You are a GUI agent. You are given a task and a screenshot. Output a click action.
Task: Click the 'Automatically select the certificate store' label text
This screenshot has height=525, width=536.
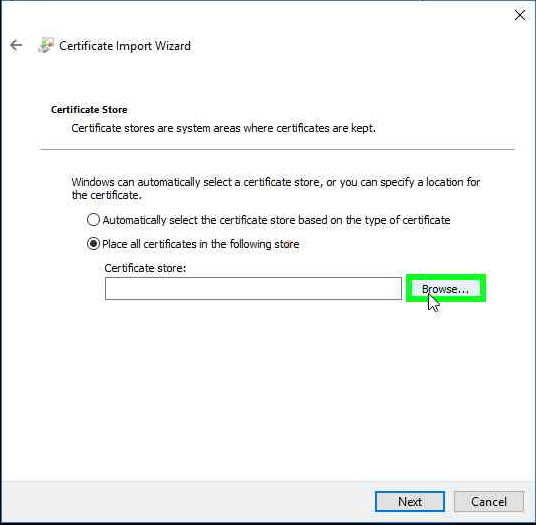(276, 220)
